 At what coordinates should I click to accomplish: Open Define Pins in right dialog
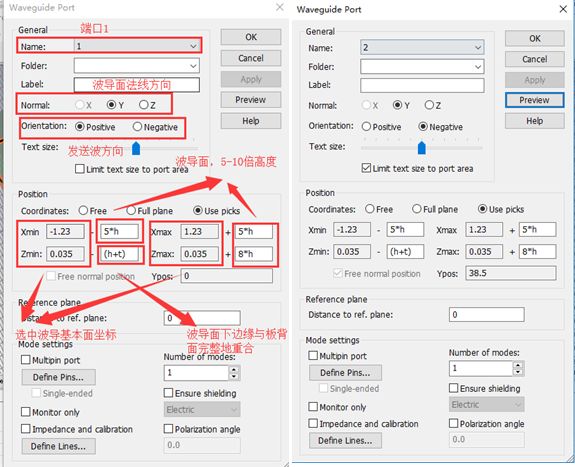click(345, 373)
